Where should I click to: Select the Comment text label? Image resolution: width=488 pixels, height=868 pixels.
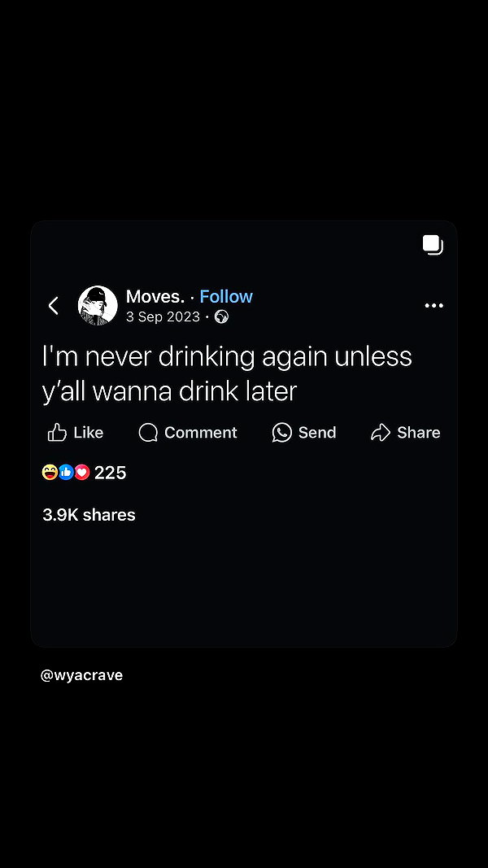[x=201, y=432]
